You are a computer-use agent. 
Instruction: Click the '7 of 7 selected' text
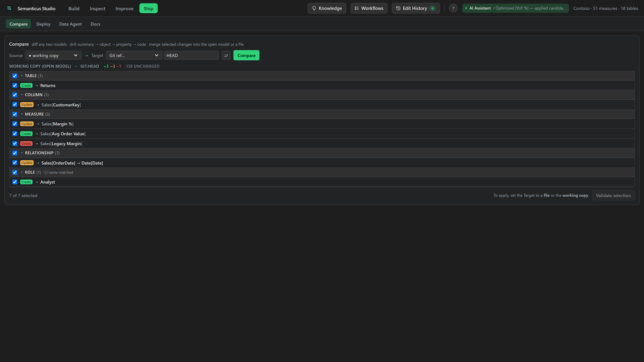(x=23, y=196)
